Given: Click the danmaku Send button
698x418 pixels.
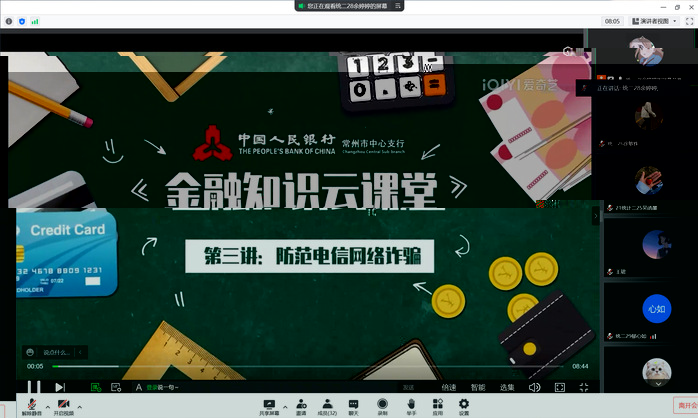Looking at the screenshot, I should [x=408, y=387].
